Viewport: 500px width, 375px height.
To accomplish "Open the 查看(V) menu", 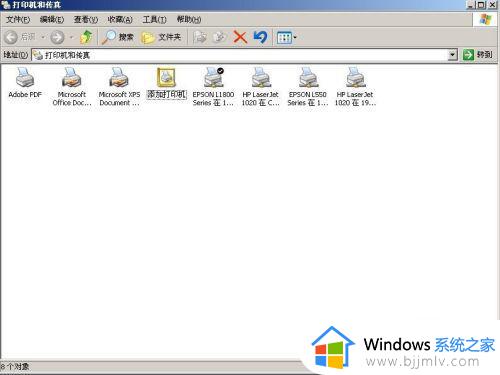I will tap(86, 20).
